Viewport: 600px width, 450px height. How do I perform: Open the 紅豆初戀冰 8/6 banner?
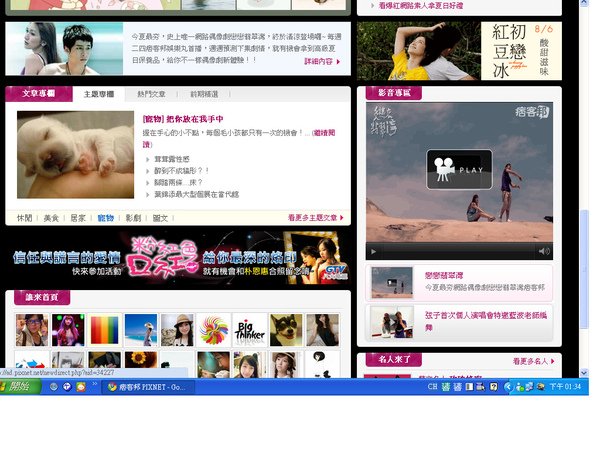point(459,51)
